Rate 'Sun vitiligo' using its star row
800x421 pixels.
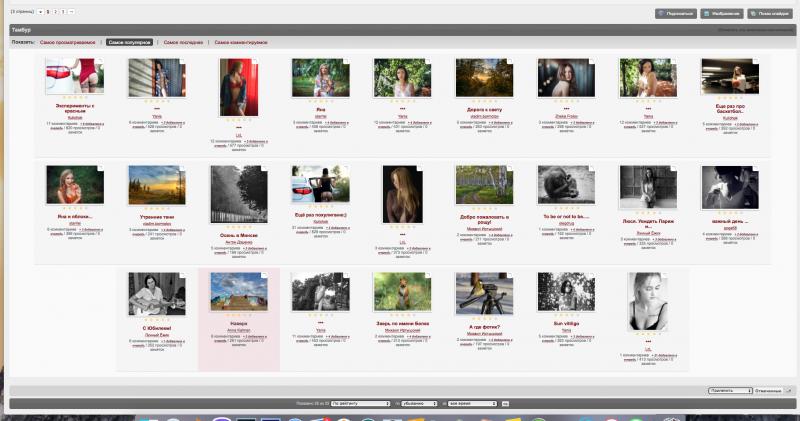(x=566, y=316)
